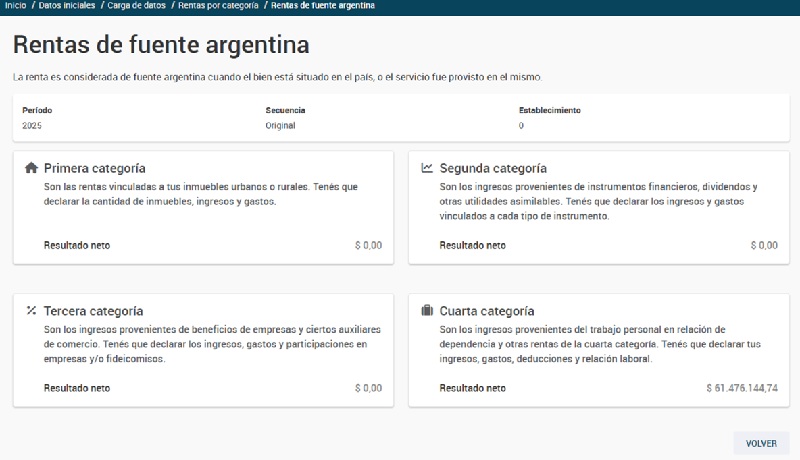This screenshot has width=800, height=460.
Task: Open the Primera categoría card title
Action: pyautogui.click(x=95, y=168)
